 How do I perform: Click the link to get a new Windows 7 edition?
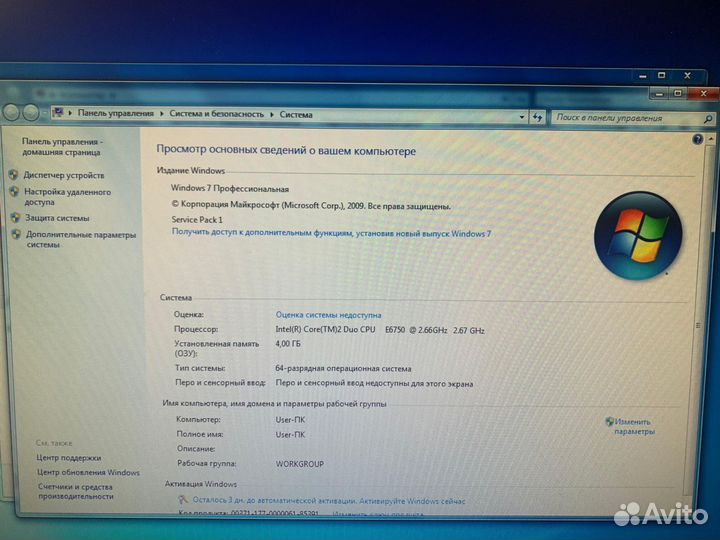click(331, 233)
